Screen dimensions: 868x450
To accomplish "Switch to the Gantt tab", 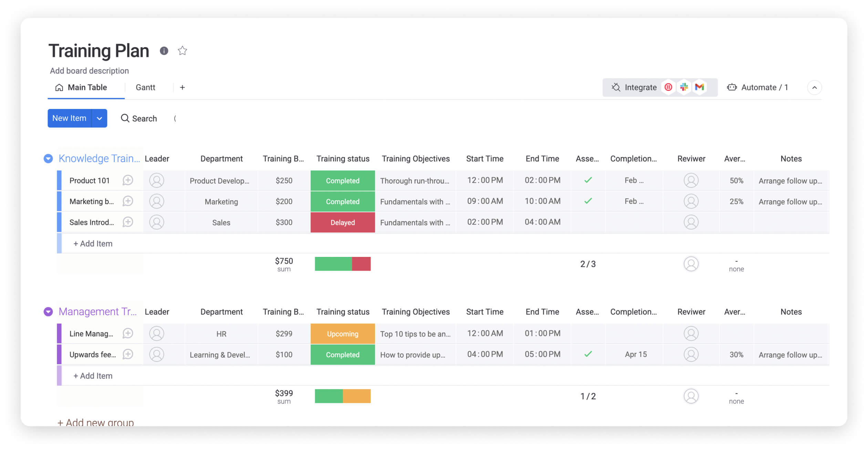I will (144, 87).
